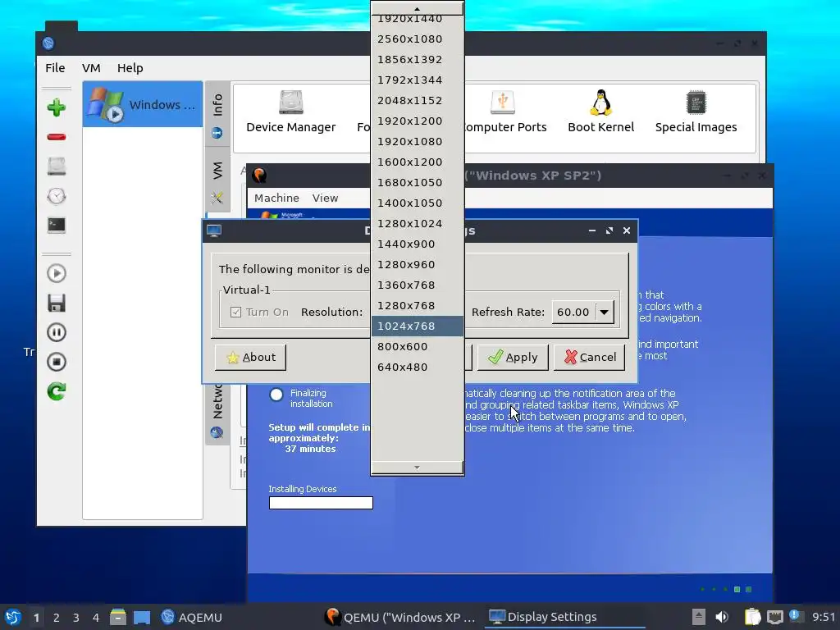Stop the VM with the stop icon
Image resolution: width=840 pixels, height=630 pixels.
(57, 362)
